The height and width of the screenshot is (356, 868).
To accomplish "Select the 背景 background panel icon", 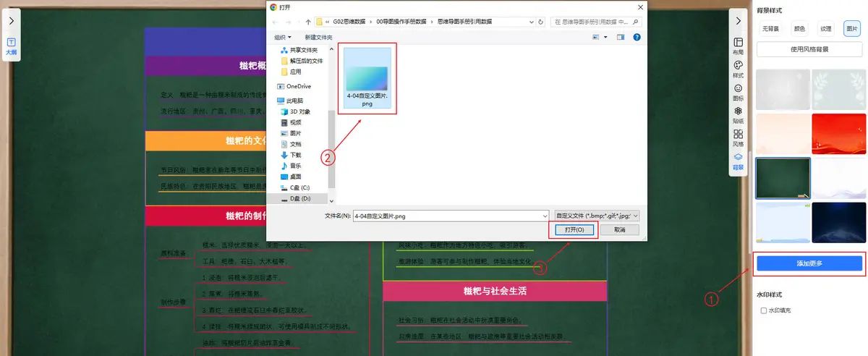I will (x=738, y=161).
